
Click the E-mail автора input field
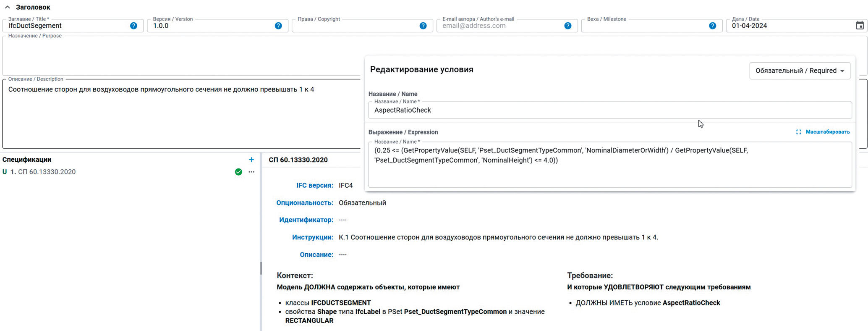499,26
